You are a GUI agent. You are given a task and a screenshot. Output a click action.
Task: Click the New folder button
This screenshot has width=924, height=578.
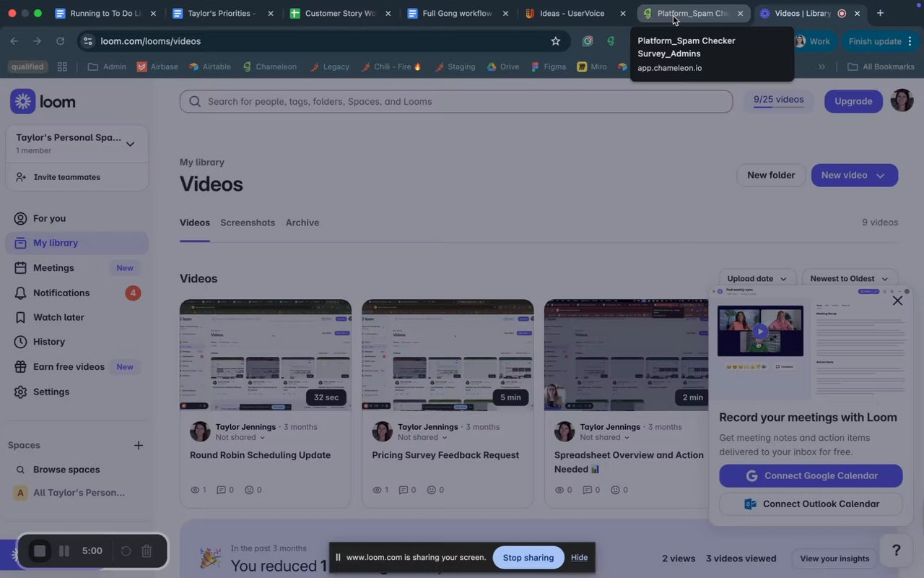771,175
